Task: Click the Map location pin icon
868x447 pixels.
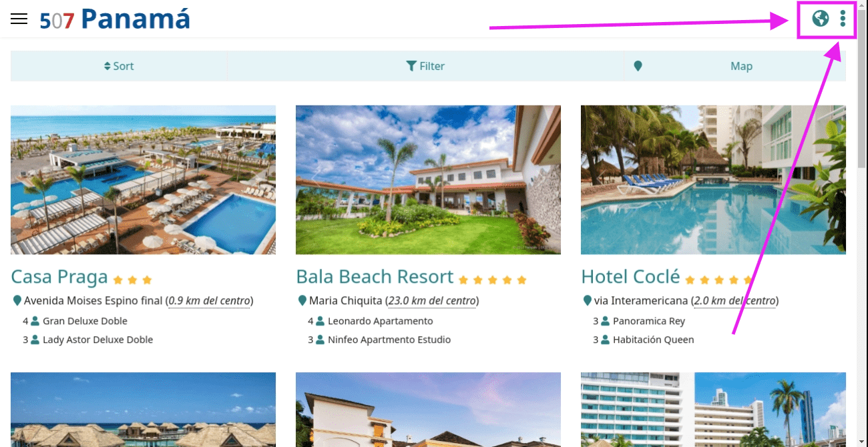Action: coord(638,66)
